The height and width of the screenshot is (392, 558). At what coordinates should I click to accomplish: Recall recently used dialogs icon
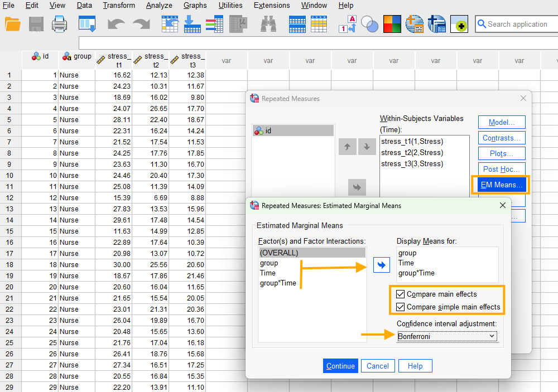point(87,24)
